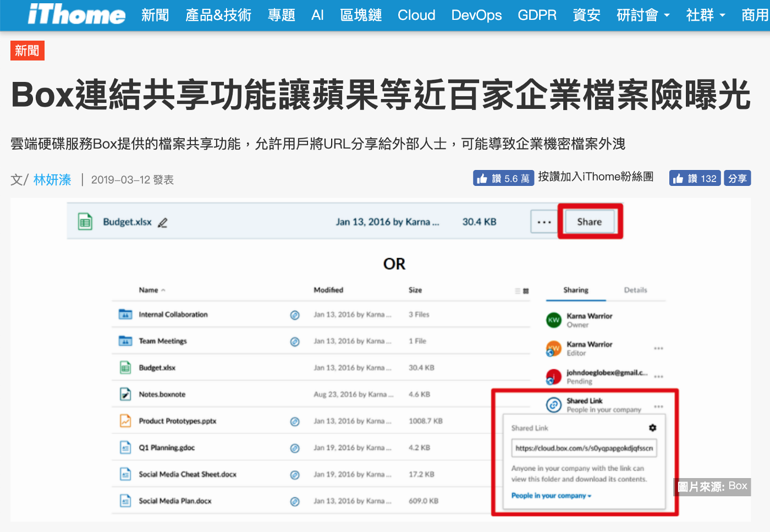Image resolution: width=770 pixels, height=532 pixels.
Task: Click the Shared Link settings gear icon
Action: (x=652, y=427)
